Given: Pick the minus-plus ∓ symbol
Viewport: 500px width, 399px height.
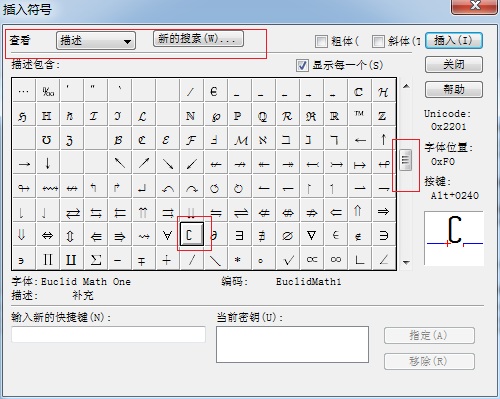Looking at the screenshot, I should pos(143,259).
